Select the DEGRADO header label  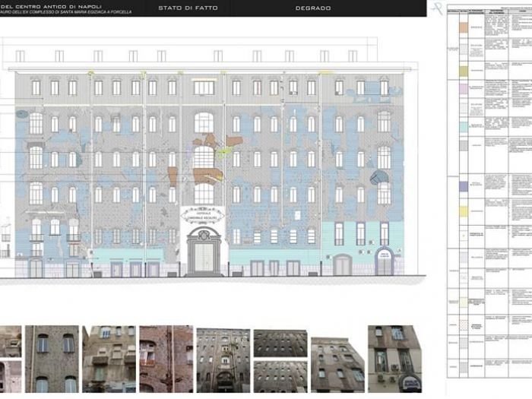point(312,8)
